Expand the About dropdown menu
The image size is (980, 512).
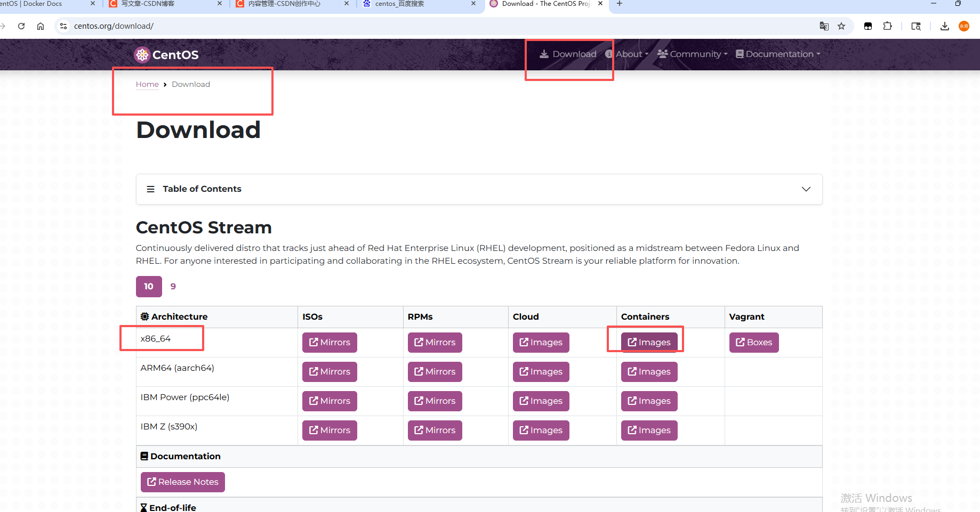627,54
